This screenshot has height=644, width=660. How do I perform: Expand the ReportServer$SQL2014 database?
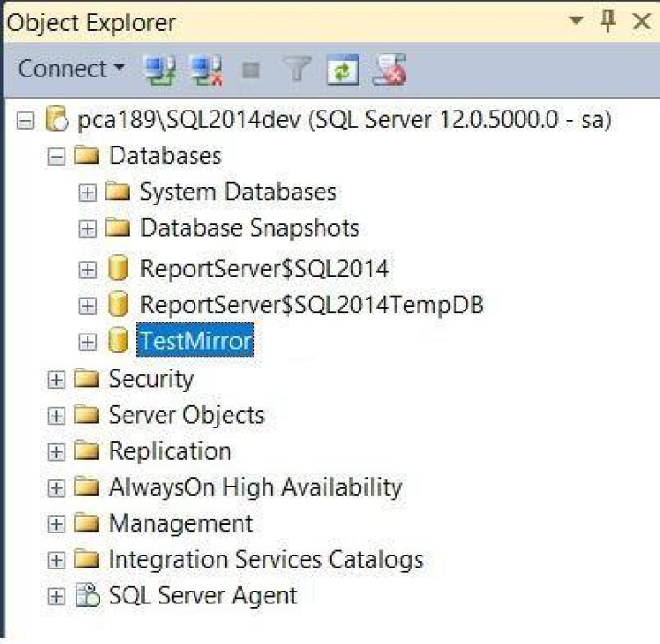88,269
